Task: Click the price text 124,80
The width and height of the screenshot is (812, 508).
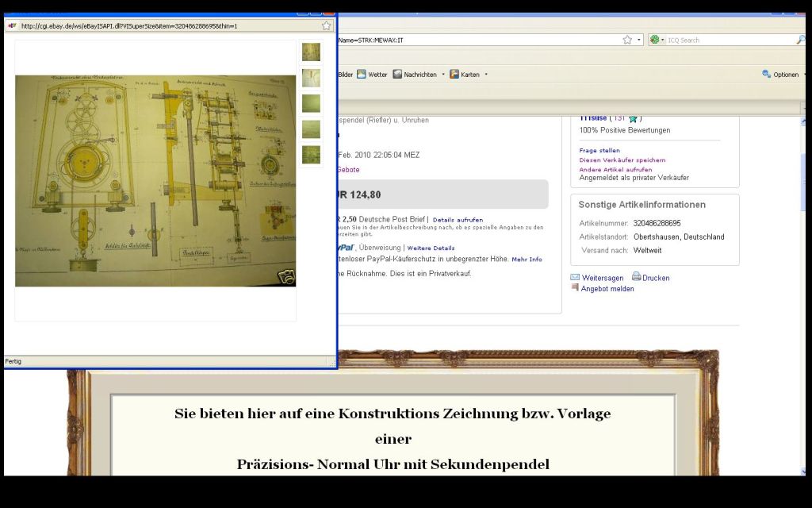Action: (x=366, y=195)
